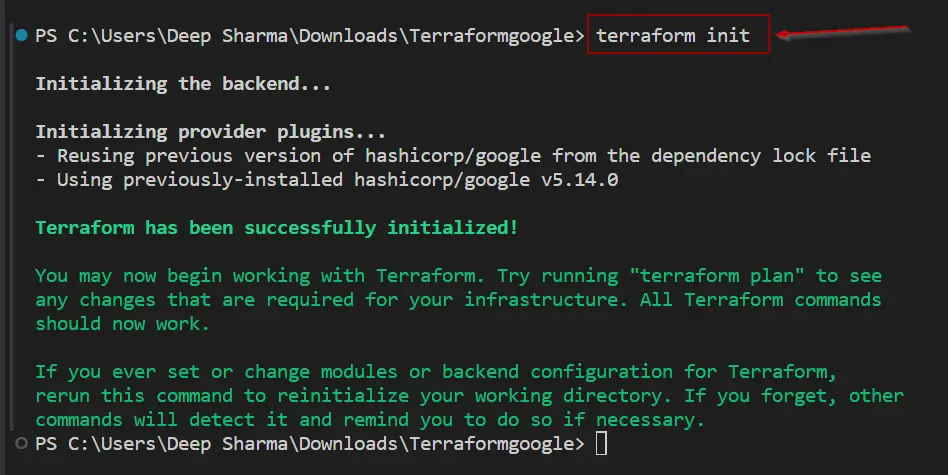Place cursor in the terminal input block
This screenshot has width=948, height=475.
point(601,443)
